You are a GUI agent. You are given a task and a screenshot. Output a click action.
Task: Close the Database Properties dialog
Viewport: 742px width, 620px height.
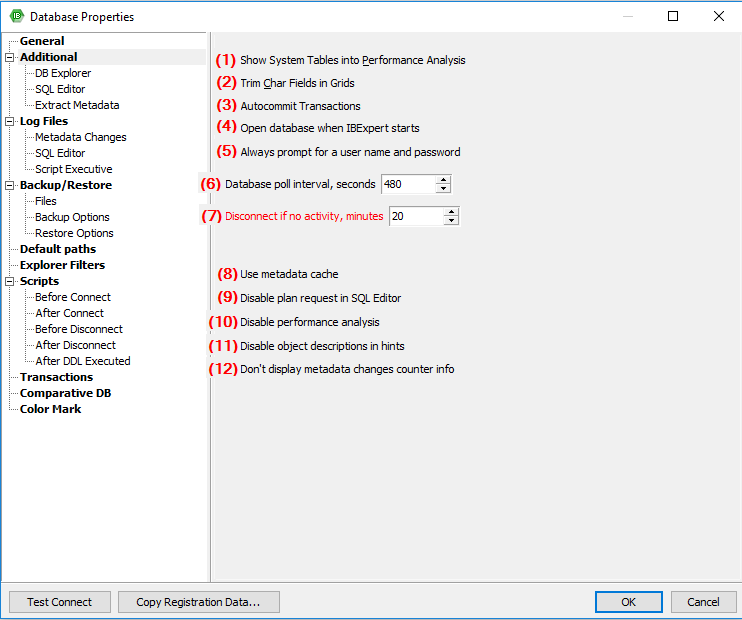click(719, 16)
